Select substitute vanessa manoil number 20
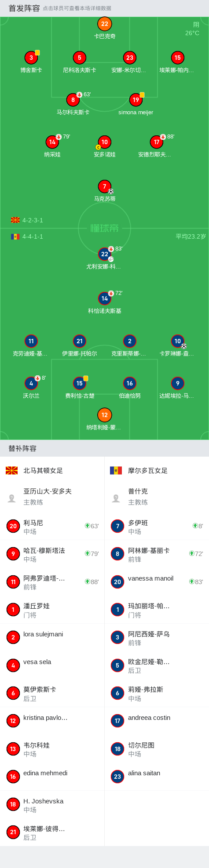This screenshot has width=209, height=868. pyautogui.click(x=157, y=582)
